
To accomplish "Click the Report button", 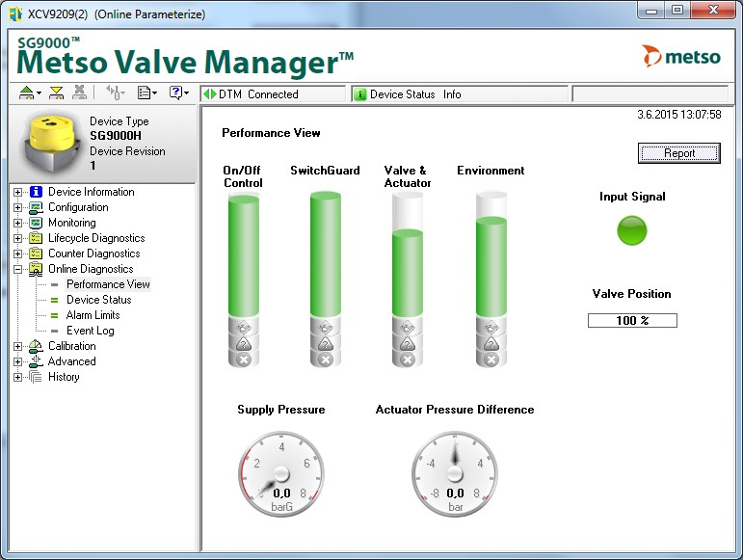I will click(679, 153).
